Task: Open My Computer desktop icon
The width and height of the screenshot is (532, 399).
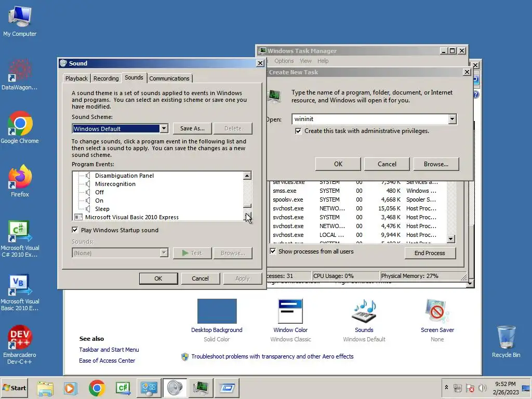Action: (20, 21)
